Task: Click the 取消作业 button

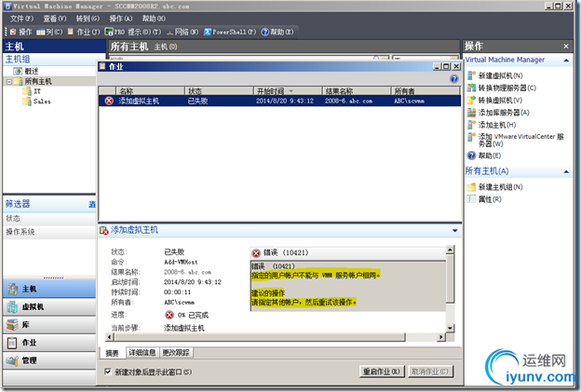Action: point(430,372)
